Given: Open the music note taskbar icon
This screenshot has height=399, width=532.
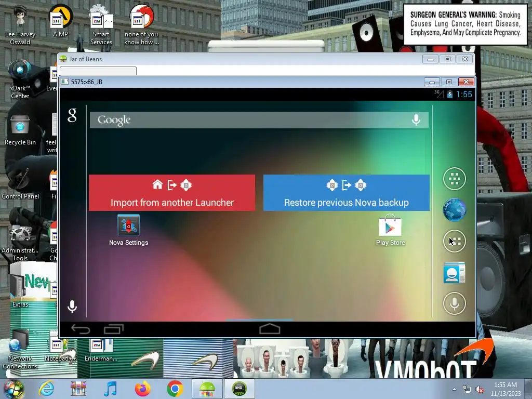Looking at the screenshot, I should (x=110, y=389).
